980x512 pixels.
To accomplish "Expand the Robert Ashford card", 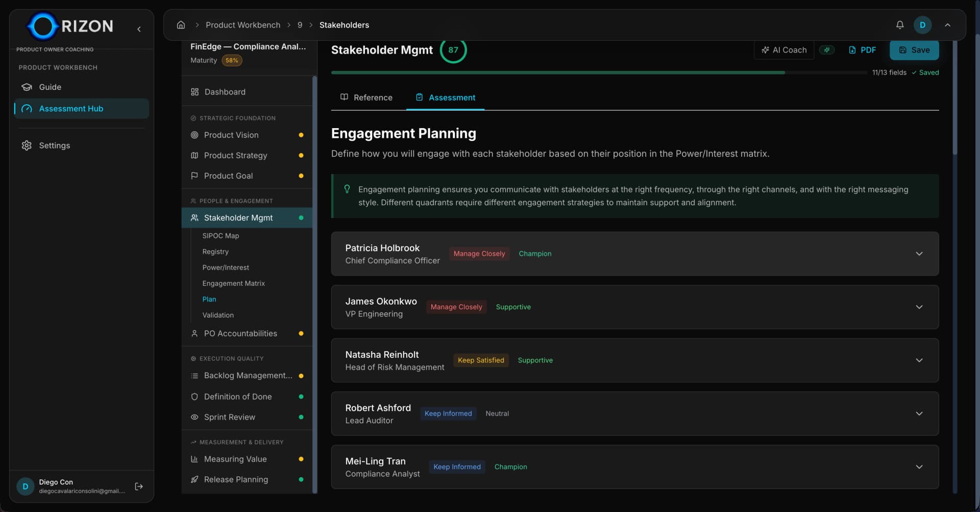I will pyautogui.click(x=919, y=413).
